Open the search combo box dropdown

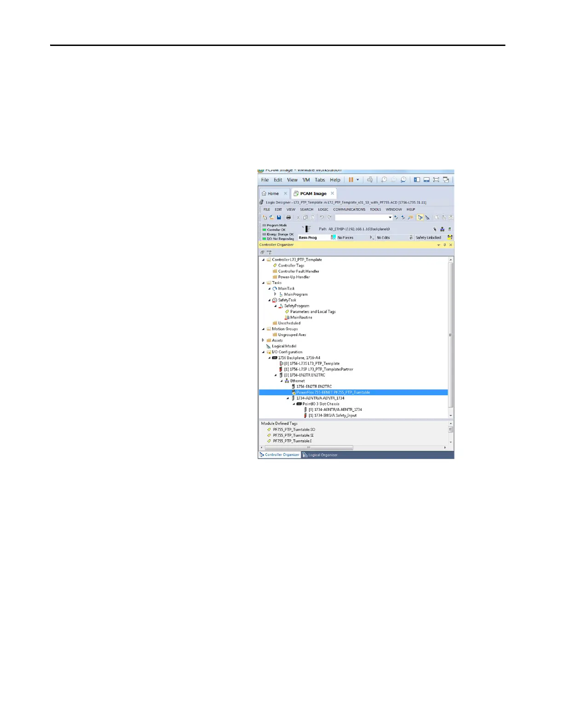390,217
